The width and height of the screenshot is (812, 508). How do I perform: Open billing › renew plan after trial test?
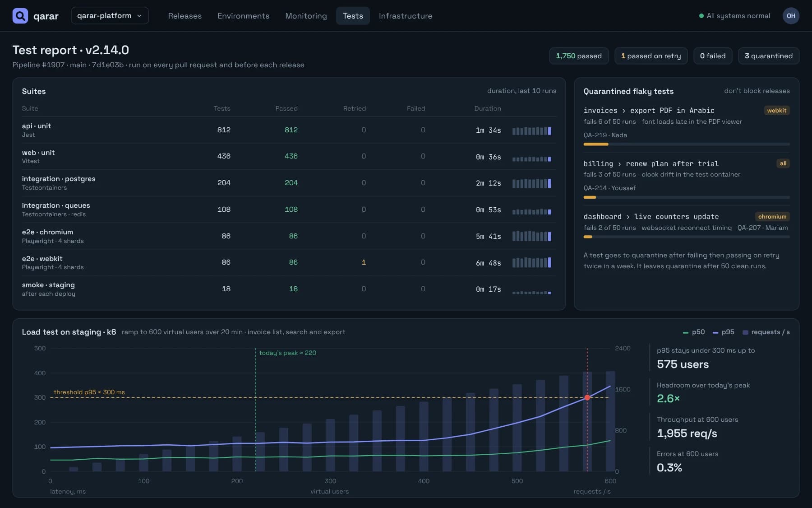[651, 164]
